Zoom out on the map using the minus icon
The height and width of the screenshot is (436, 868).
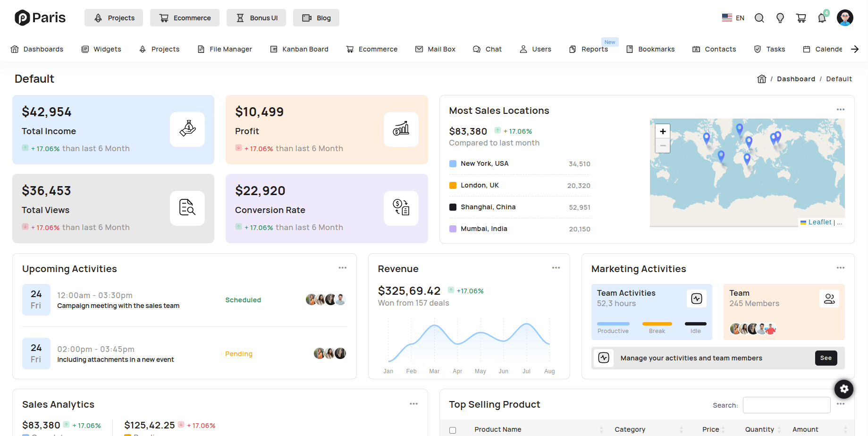(x=663, y=145)
